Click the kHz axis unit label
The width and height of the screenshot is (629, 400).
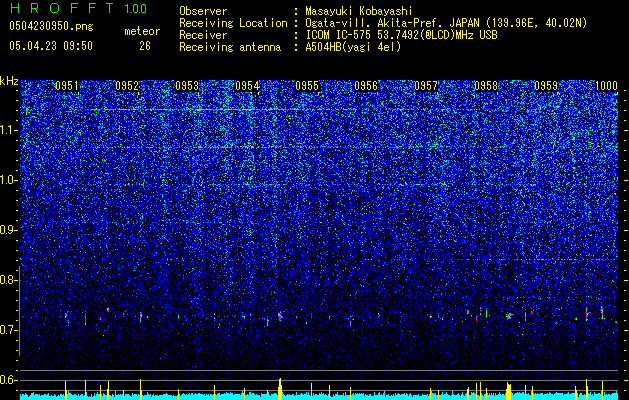click(9, 81)
